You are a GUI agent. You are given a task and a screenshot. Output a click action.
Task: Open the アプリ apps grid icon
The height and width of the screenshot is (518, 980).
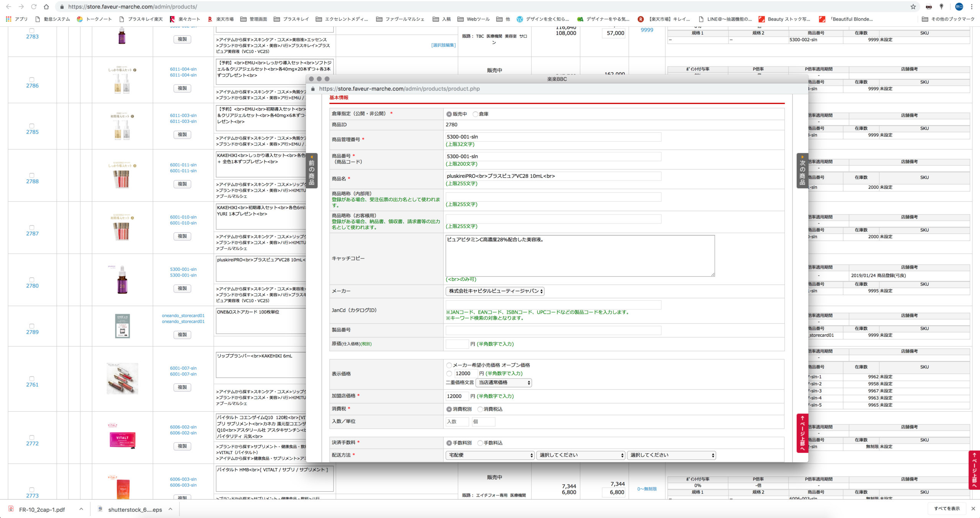(8, 19)
